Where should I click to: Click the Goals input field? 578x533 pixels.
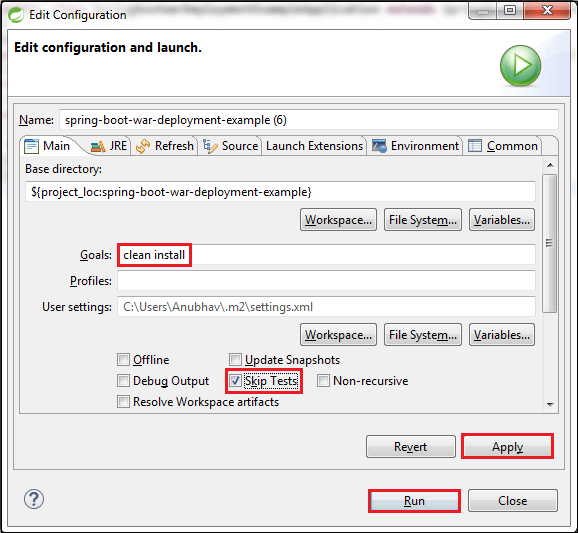326,255
